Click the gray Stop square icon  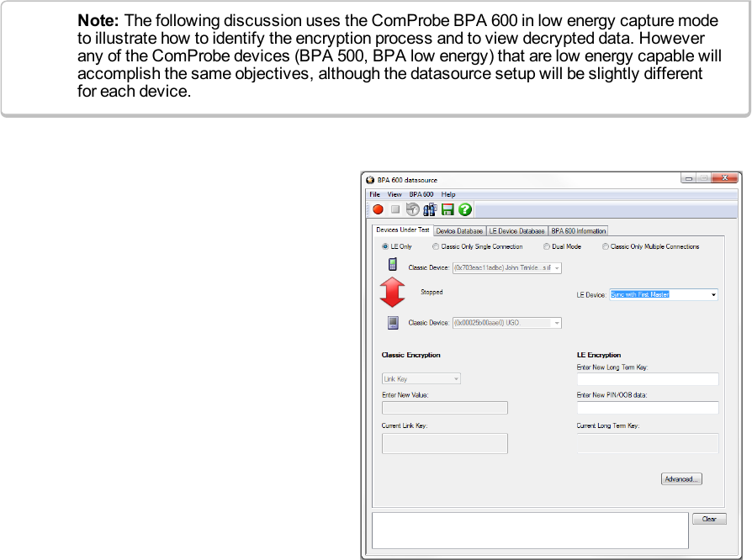(x=395, y=209)
